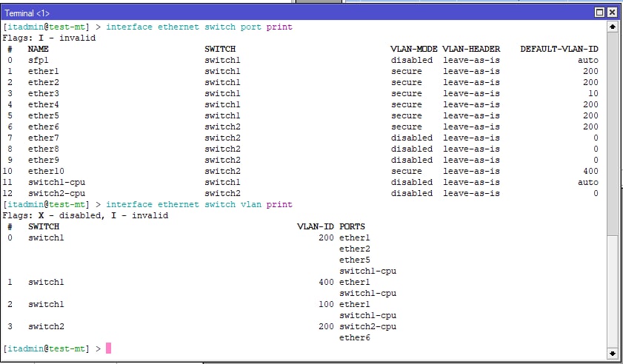The image size is (623, 364).
Task: Click the NAME column header
Action: coord(38,50)
